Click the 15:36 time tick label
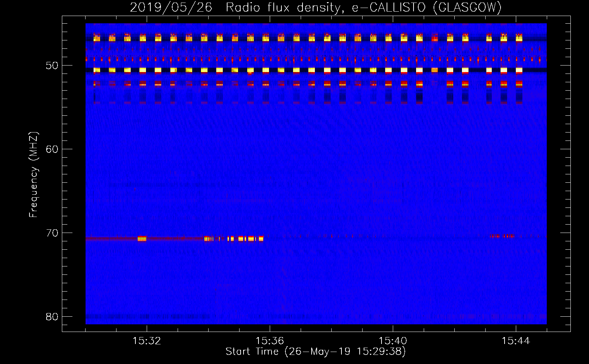Screen dimensions: 589x364 (x=270, y=341)
